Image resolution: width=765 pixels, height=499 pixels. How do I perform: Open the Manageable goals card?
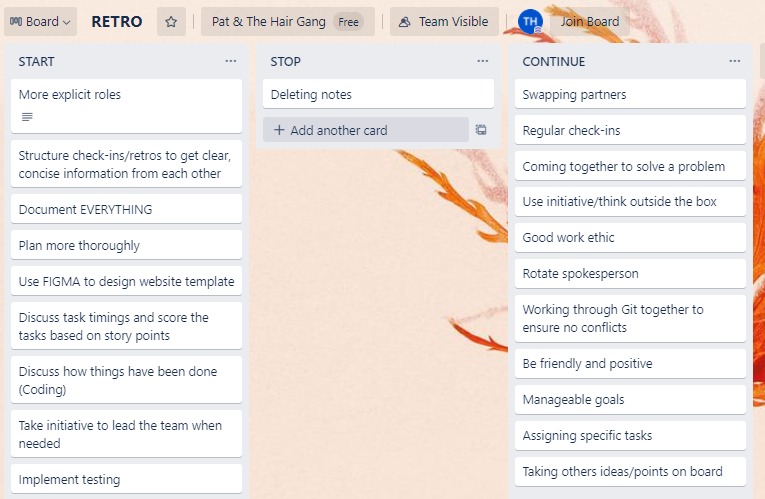(x=630, y=399)
